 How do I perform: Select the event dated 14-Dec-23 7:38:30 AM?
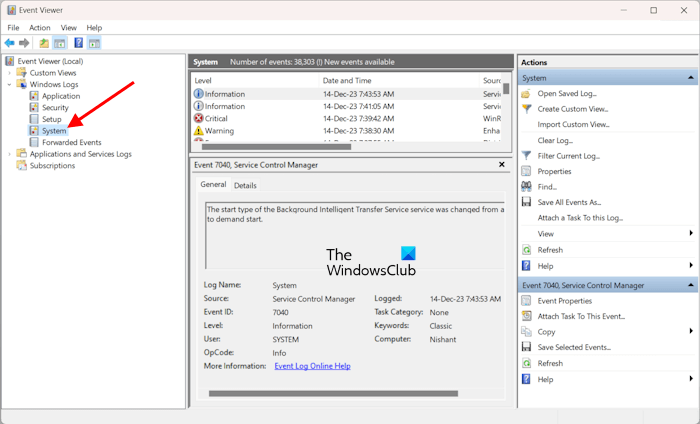coord(346,131)
